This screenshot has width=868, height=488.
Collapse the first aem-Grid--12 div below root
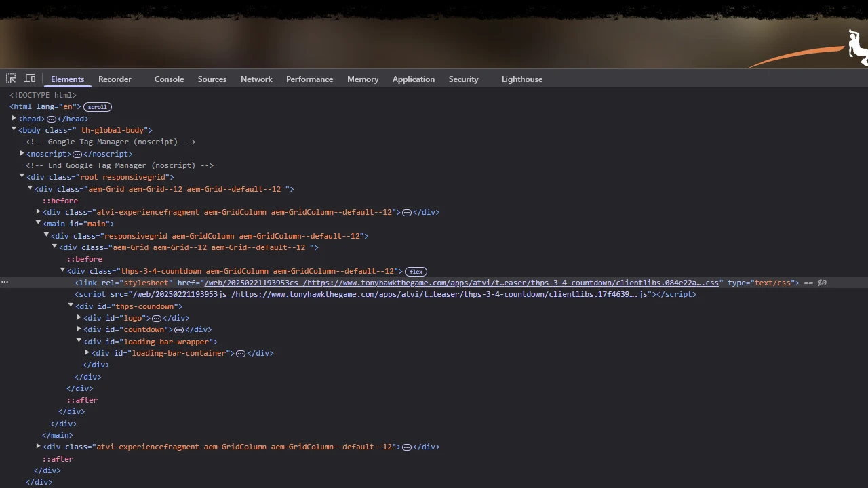30,188
